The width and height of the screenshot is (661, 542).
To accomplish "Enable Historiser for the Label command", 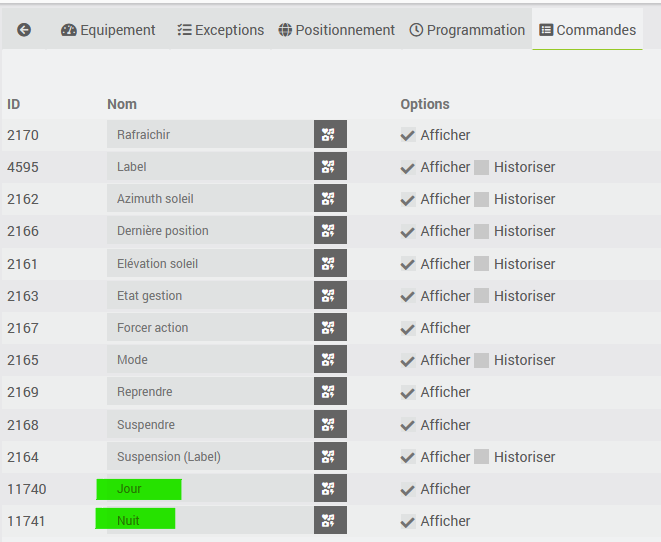I will point(482,167).
